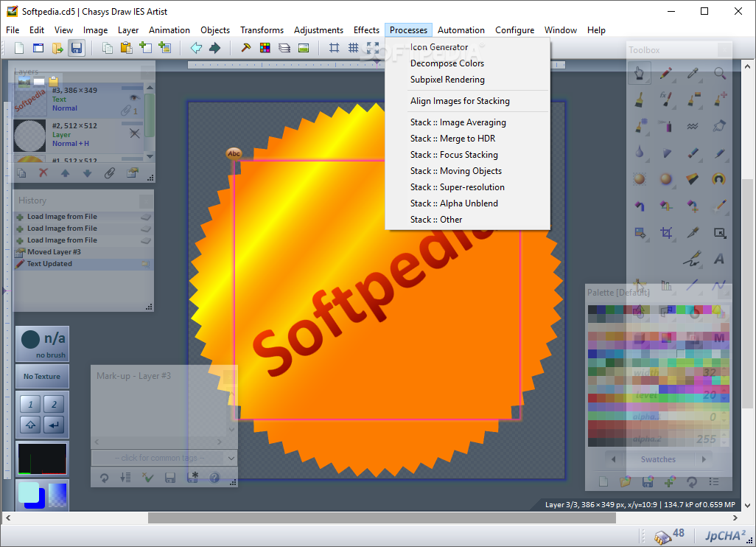Click the colorful grid icon in toolbar
The image size is (756, 547).
point(265,48)
